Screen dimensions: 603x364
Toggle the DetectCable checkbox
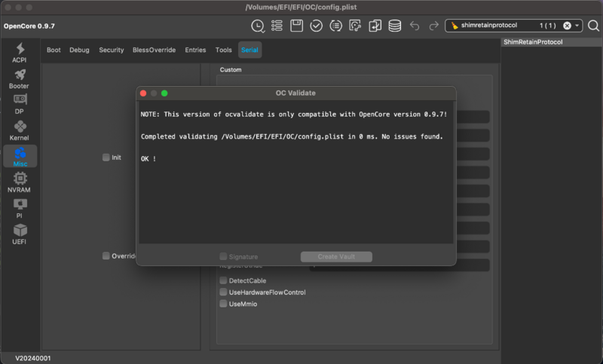click(x=223, y=280)
